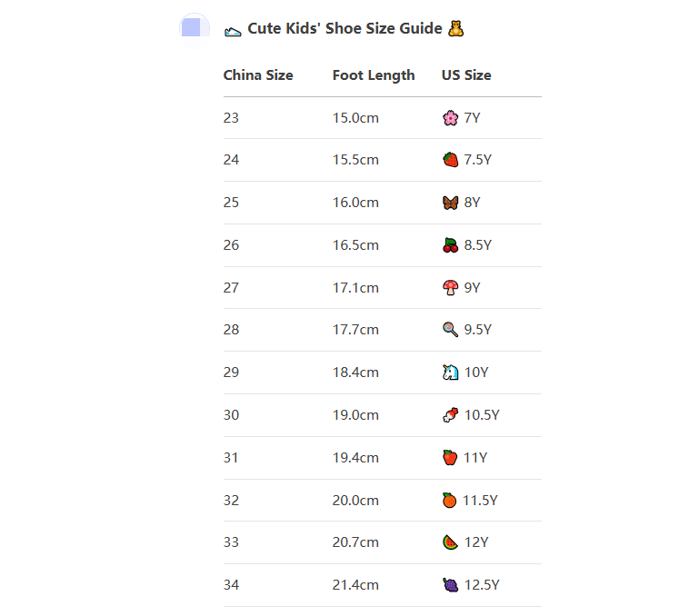
Task: Click the butterfly icon next to 8Y
Action: pos(450,203)
